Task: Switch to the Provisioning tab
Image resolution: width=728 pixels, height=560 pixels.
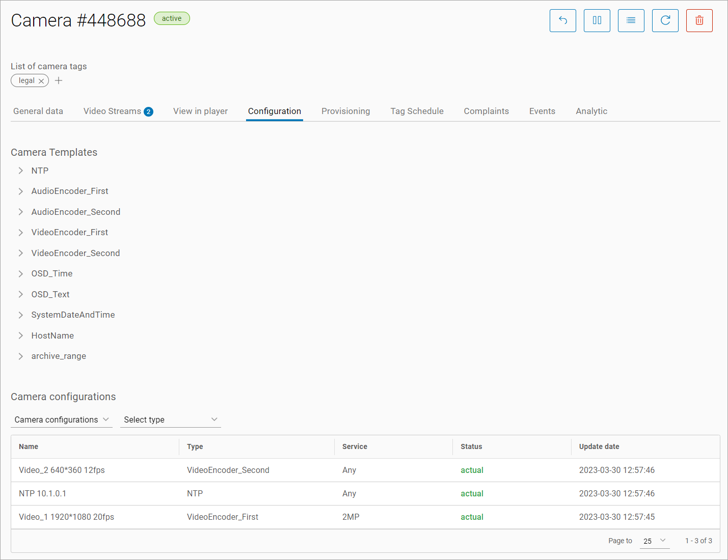Action: click(x=345, y=111)
